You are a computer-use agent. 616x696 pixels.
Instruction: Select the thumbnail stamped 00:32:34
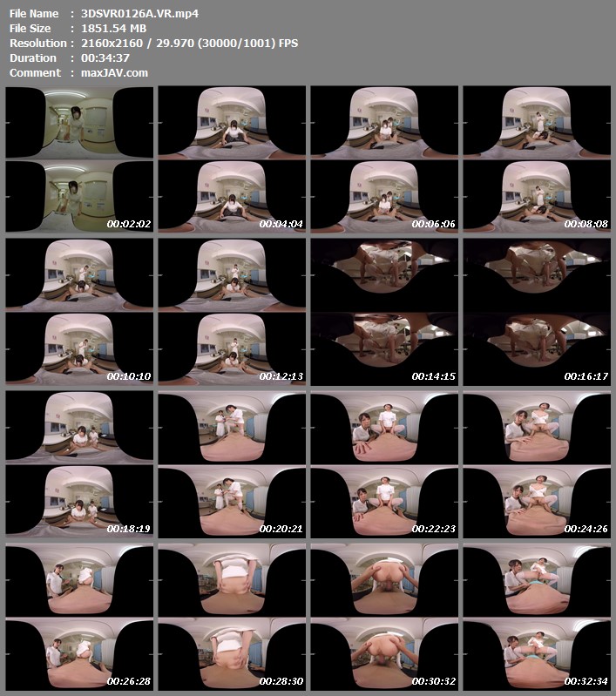537,617
